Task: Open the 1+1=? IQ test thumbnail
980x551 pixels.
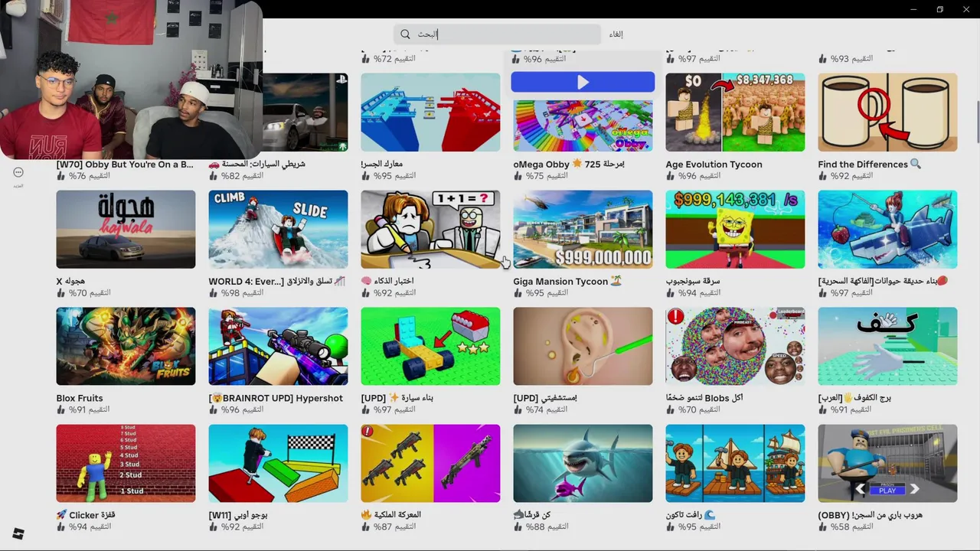Action: click(430, 230)
